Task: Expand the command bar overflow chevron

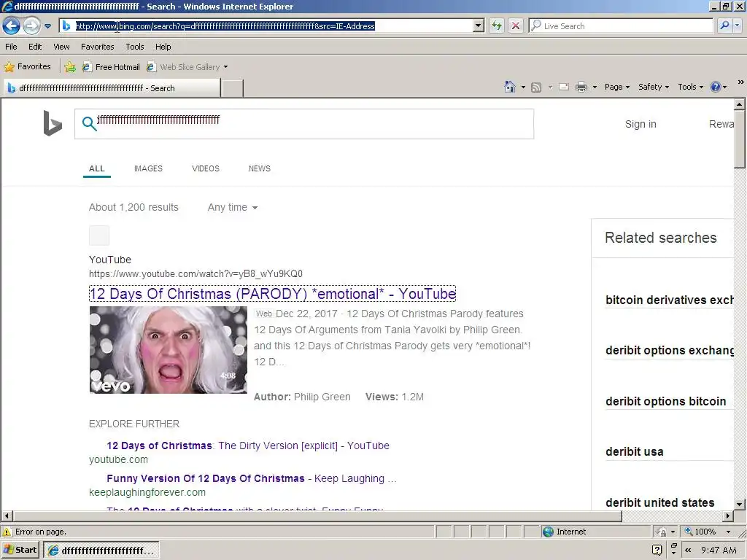Action: coord(741,82)
